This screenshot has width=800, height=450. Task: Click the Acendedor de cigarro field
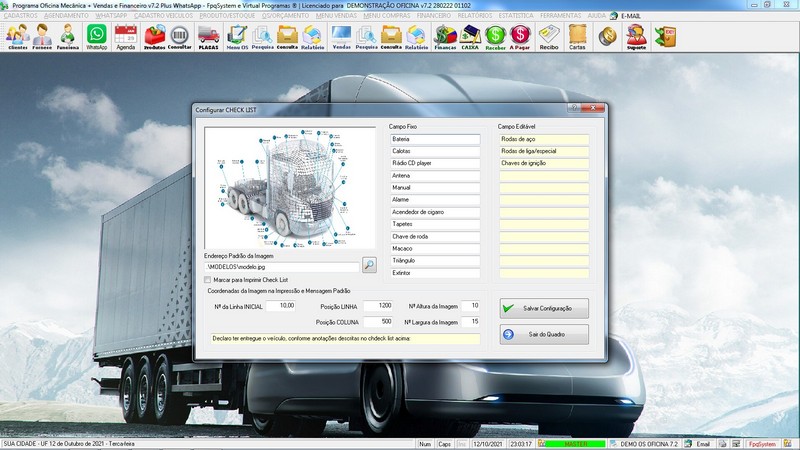coord(435,212)
